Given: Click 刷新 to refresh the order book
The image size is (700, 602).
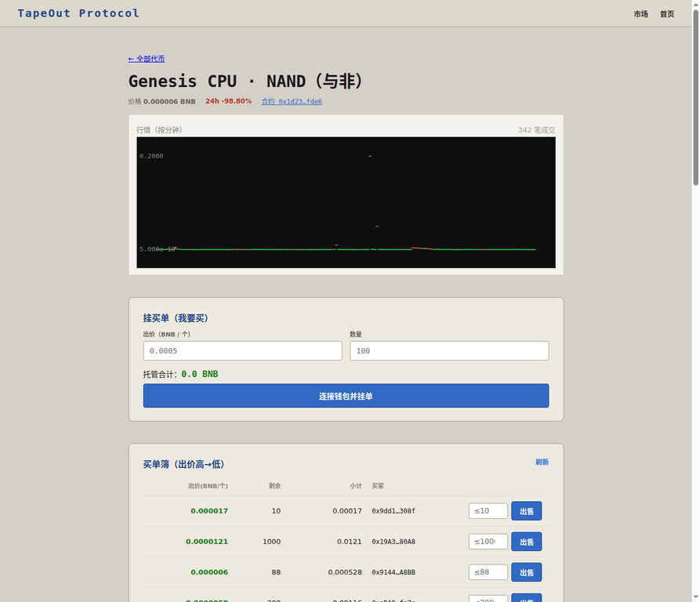Looking at the screenshot, I should pyautogui.click(x=542, y=462).
